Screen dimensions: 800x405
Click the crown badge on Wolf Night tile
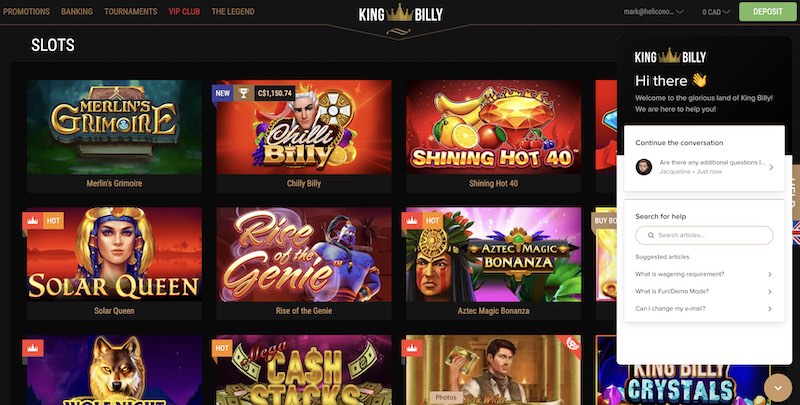coord(33,348)
